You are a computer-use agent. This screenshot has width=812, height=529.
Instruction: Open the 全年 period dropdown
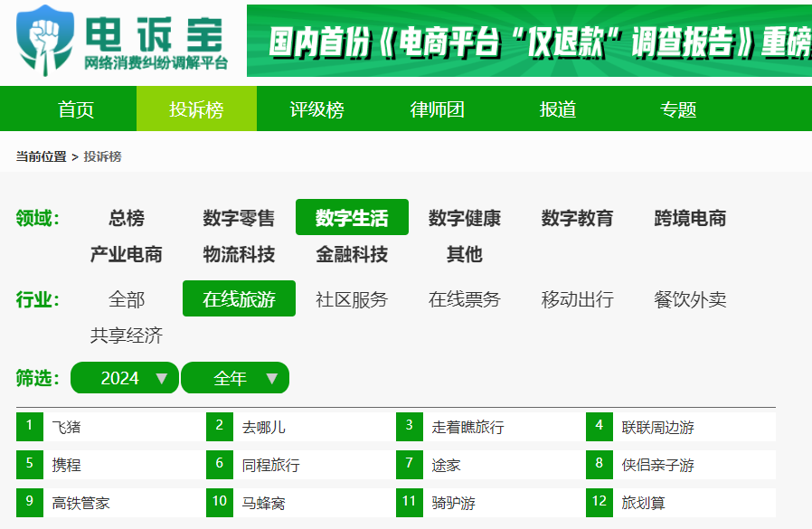pyautogui.click(x=235, y=378)
